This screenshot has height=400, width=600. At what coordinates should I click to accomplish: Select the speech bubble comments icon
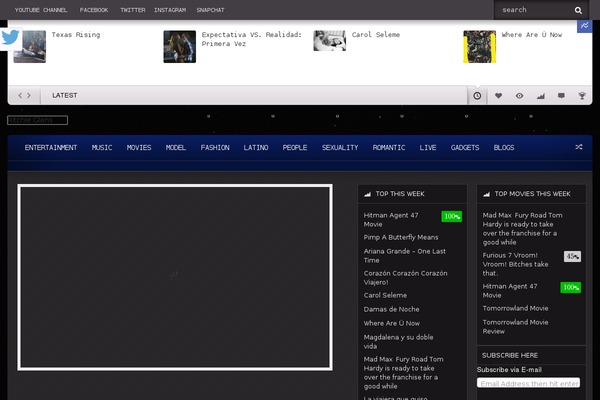pyautogui.click(x=561, y=96)
